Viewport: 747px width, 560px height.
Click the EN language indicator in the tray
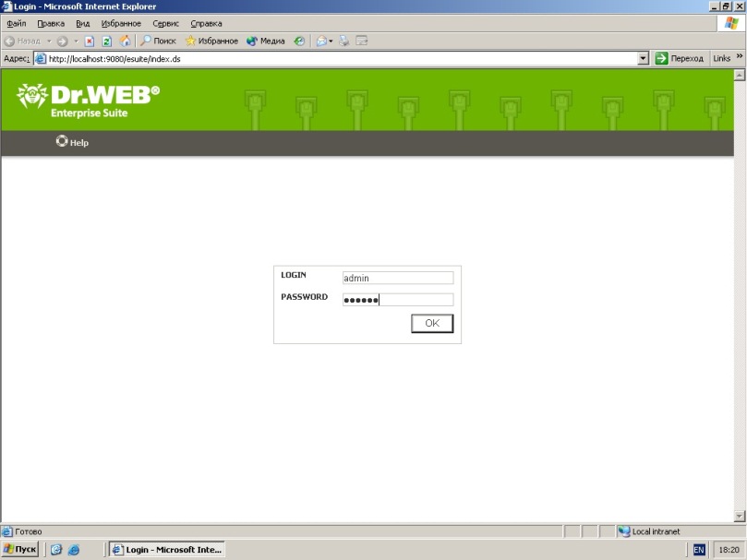click(x=698, y=550)
